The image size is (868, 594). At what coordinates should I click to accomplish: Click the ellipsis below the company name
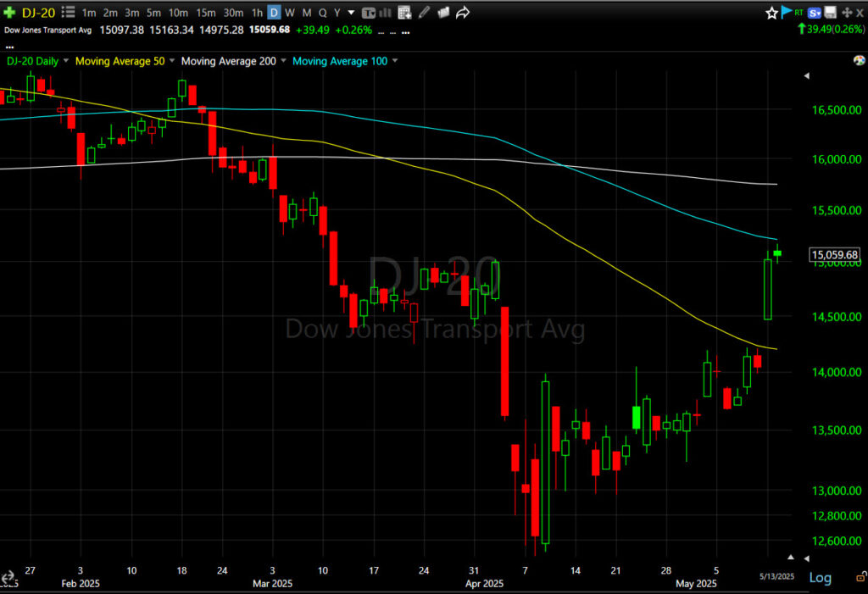(x=9, y=47)
